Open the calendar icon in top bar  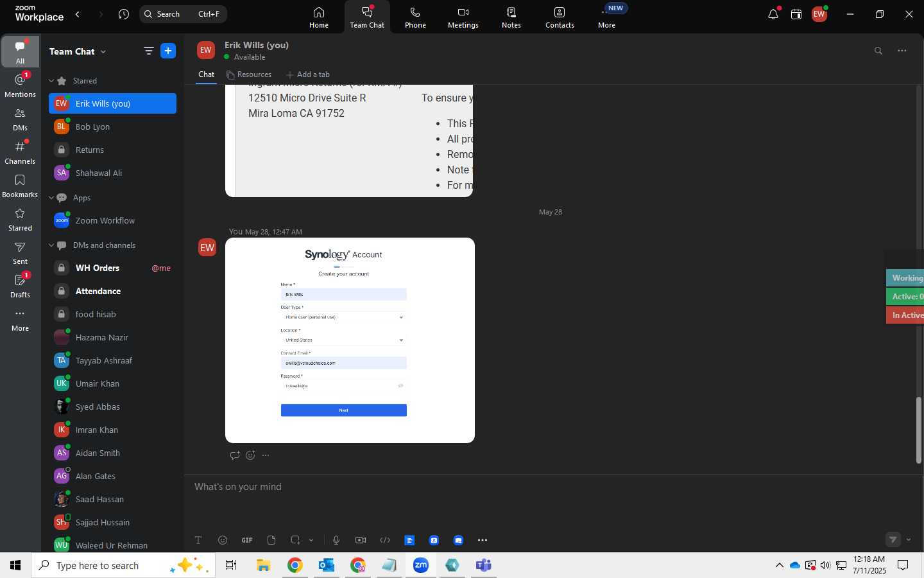[x=796, y=14]
